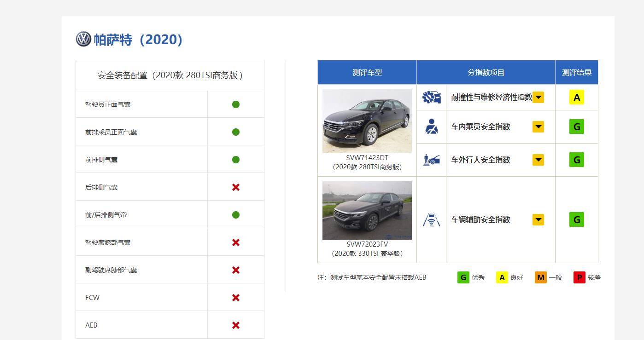Click the 测评车型 column header
Viewport: 644px width, 340px height.
pos(367,72)
